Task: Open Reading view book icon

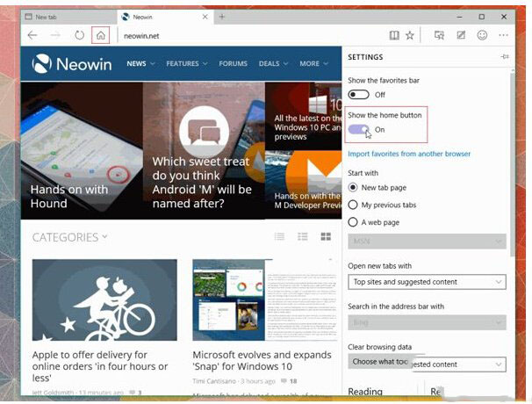Action: (x=394, y=35)
